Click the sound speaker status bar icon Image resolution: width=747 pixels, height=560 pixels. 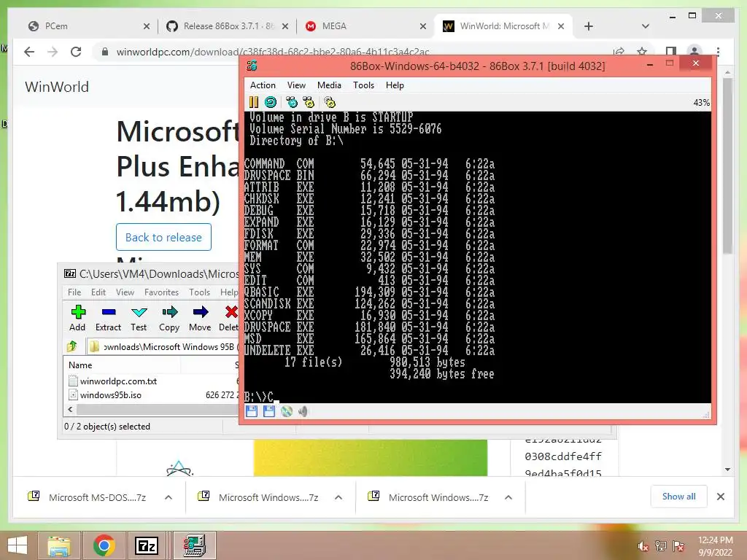tap(303, 411)
